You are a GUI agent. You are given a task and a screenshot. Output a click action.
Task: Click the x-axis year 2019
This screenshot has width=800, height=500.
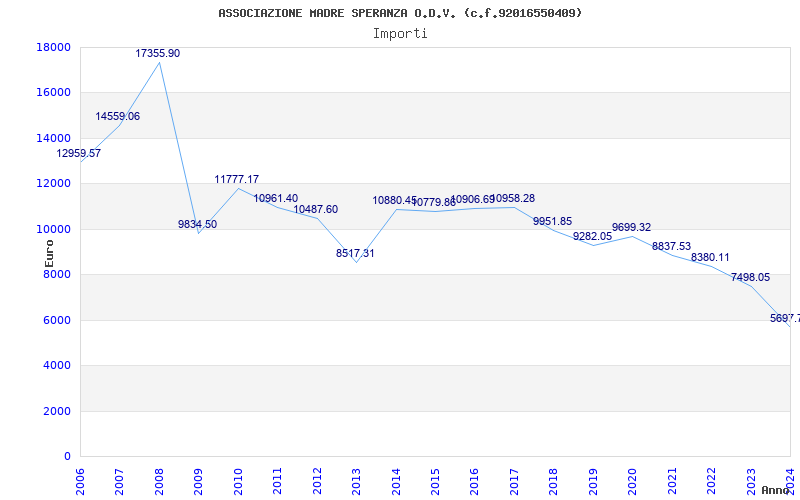593,481
